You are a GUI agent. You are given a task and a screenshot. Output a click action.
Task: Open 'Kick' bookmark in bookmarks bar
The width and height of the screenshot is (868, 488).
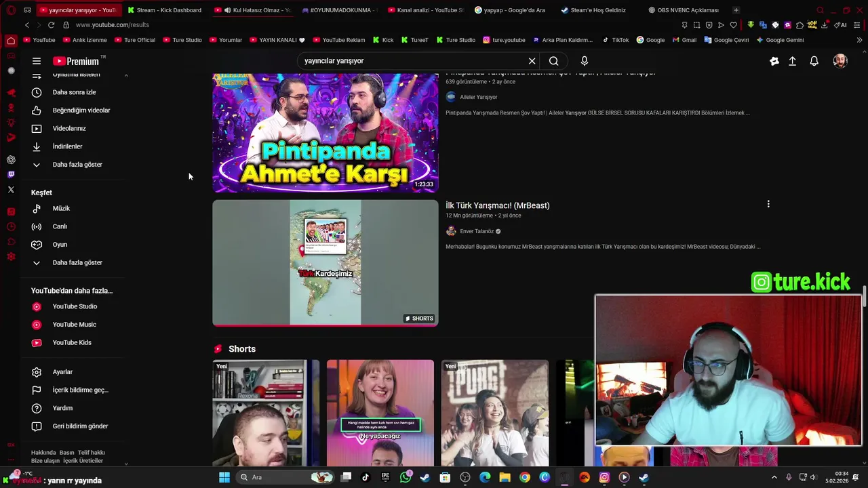click(x=382, y=40)
